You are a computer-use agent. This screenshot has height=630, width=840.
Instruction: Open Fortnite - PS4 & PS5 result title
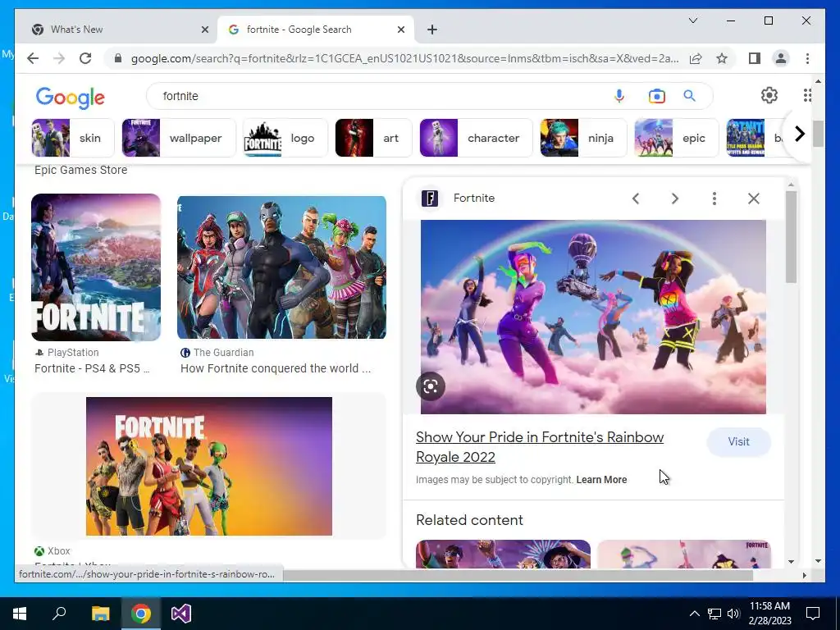coord(92,368)
